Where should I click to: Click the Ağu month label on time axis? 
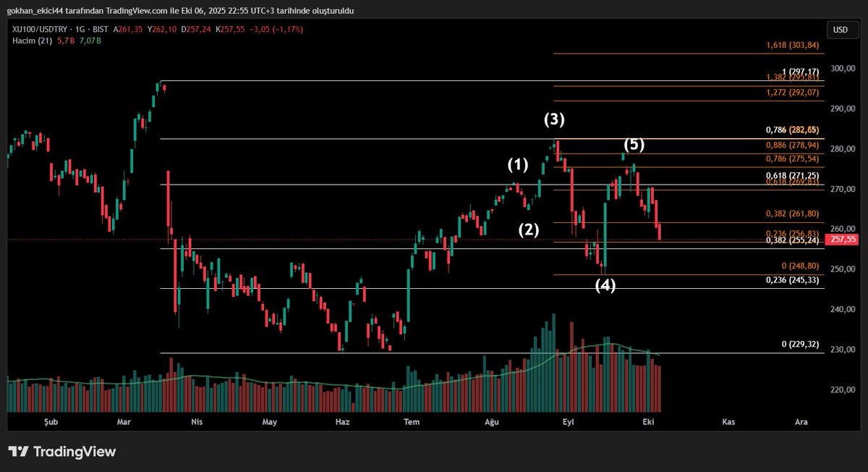[492, 421]
